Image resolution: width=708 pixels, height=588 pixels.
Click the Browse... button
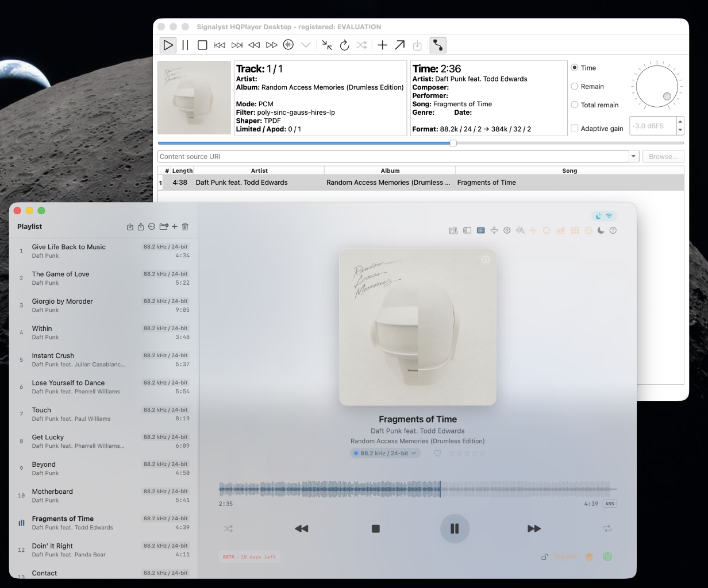point(663,156)
